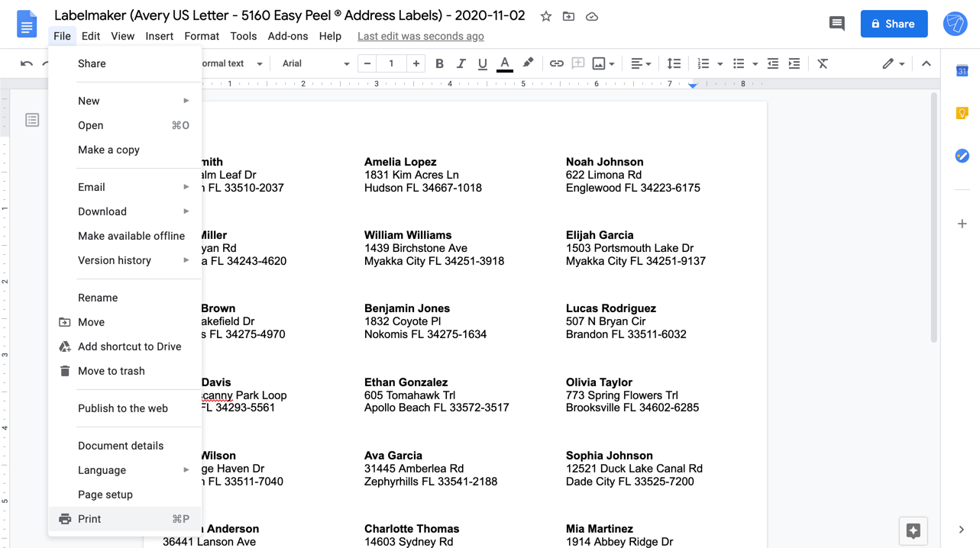This screenshot has width=980, height=548.
Task: Open the Explore tool
Action: [913, 529]
